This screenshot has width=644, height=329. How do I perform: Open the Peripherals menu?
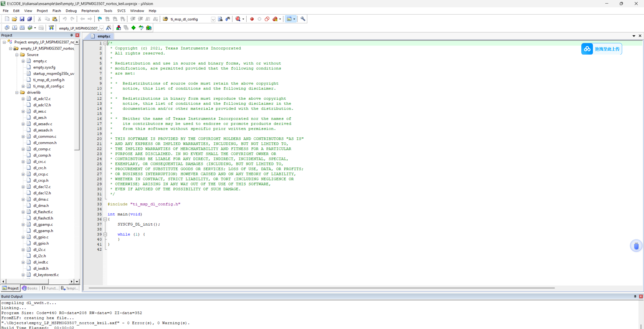coord(90,11)
